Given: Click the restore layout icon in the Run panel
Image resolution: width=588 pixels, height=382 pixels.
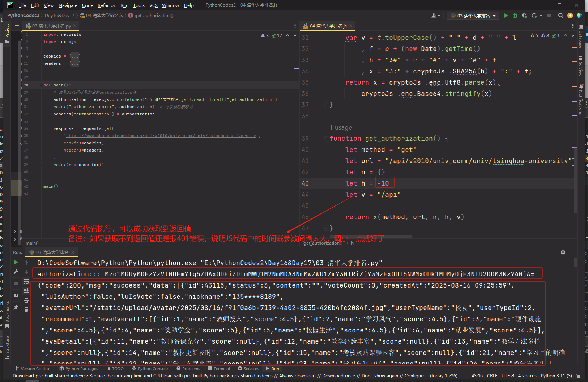Looking at the screenshot, I should point(16,296).
